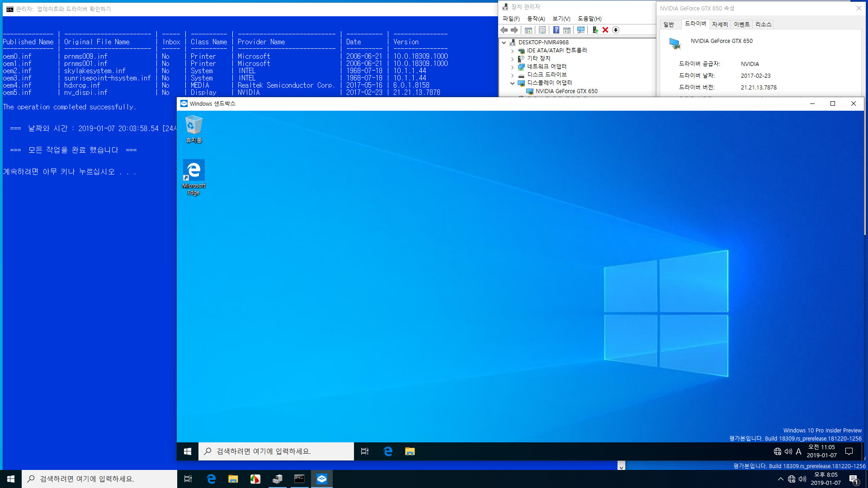Click the IME 'A' indicator in Sandbox tray
Viewport: 868px width, 488px height.
(x=799, y=451)
